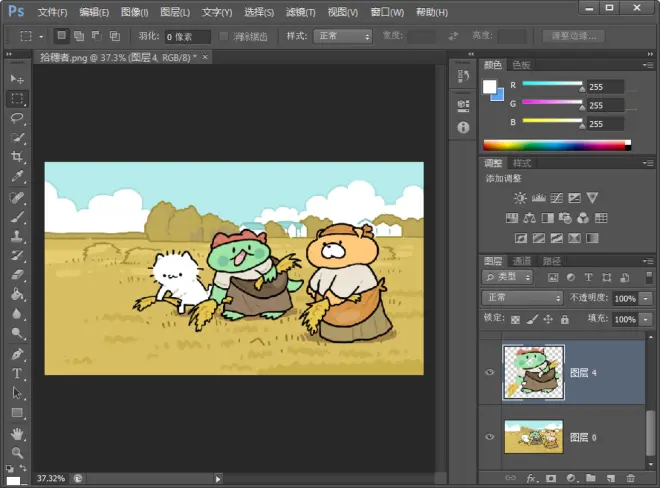660x488 pixels.
Task: Select the Rectangle shape tool
Action: point(17,412)
